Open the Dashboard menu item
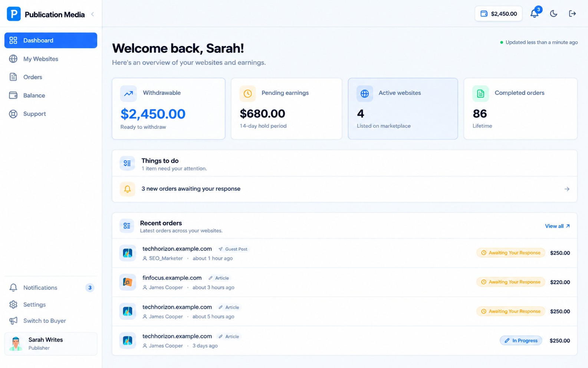Screen dimensions: 588x368 coord(51,40)
